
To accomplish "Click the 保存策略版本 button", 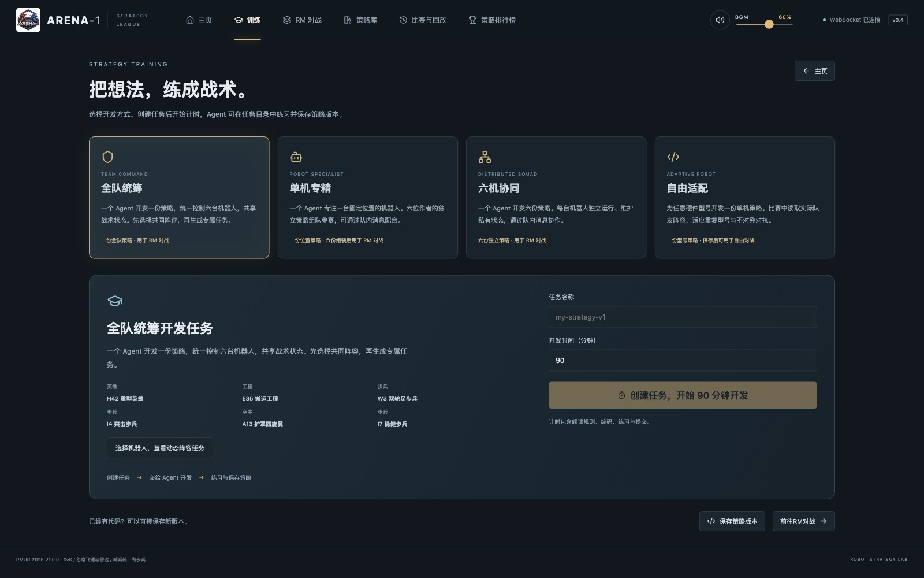I will (732, 521).
